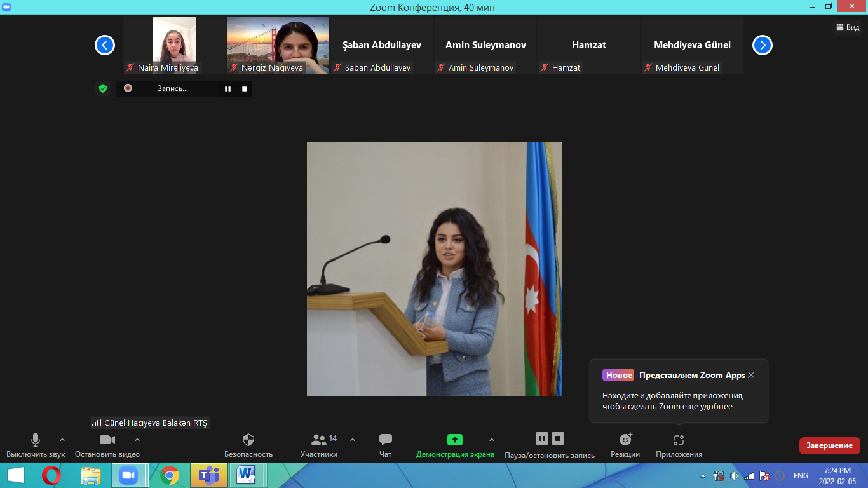The width and height of the screenshot is (868, 488).
Task: Click the green encryption shield icon
Action: click(103, 88)
